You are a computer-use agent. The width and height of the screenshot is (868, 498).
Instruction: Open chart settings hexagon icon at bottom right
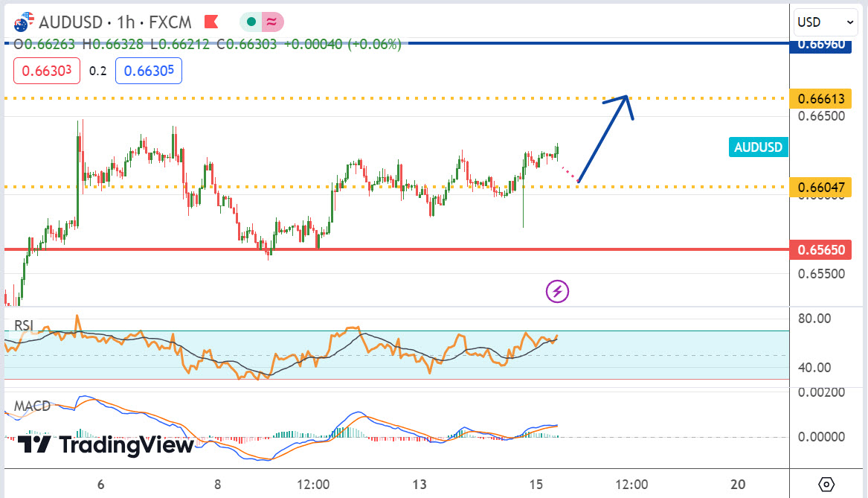(826, 485)
